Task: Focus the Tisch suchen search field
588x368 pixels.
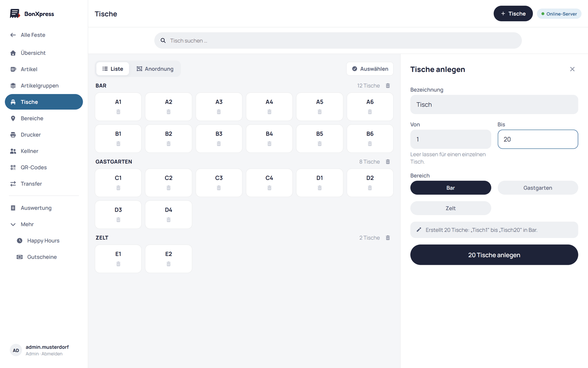Action: (338, 40)
